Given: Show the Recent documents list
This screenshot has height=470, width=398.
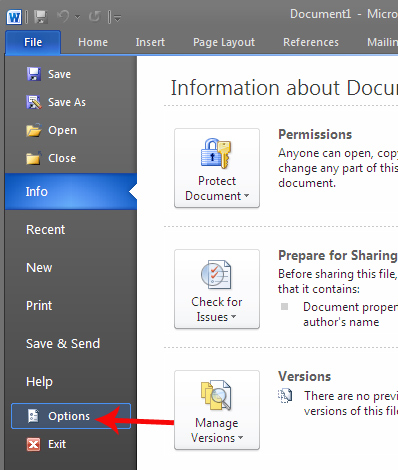Looking at the screenshot, I should tap(46, 230).
